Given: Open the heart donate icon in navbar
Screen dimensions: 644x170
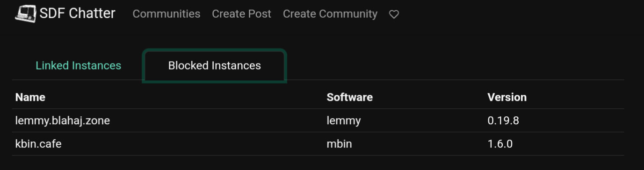Looking at the screenshot, I should coord(394,14).
